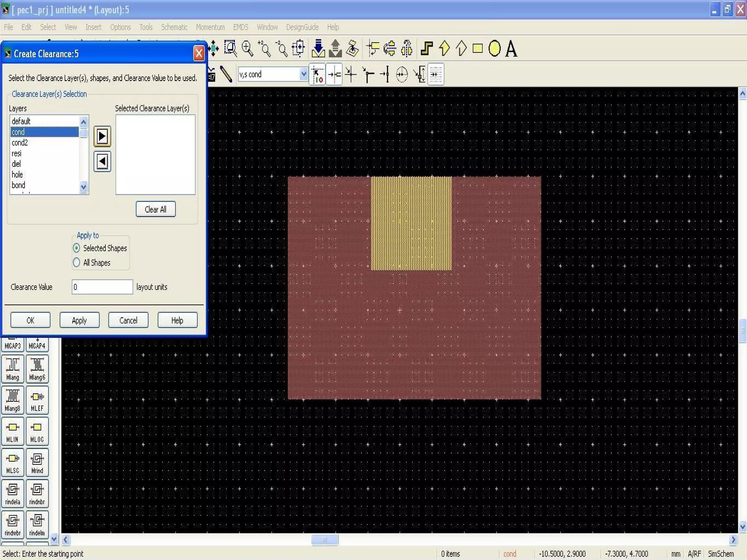Open the DesignGuide menu
Image resolution: width=747 pixels, height=560 pixels.
click(302, 27)
